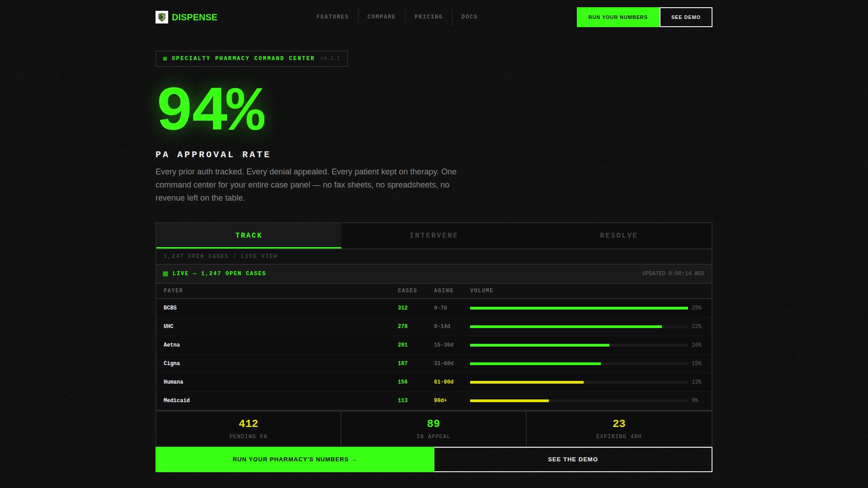Click the 25% volume label
The image size is (868, 488).
click(697, 308)
